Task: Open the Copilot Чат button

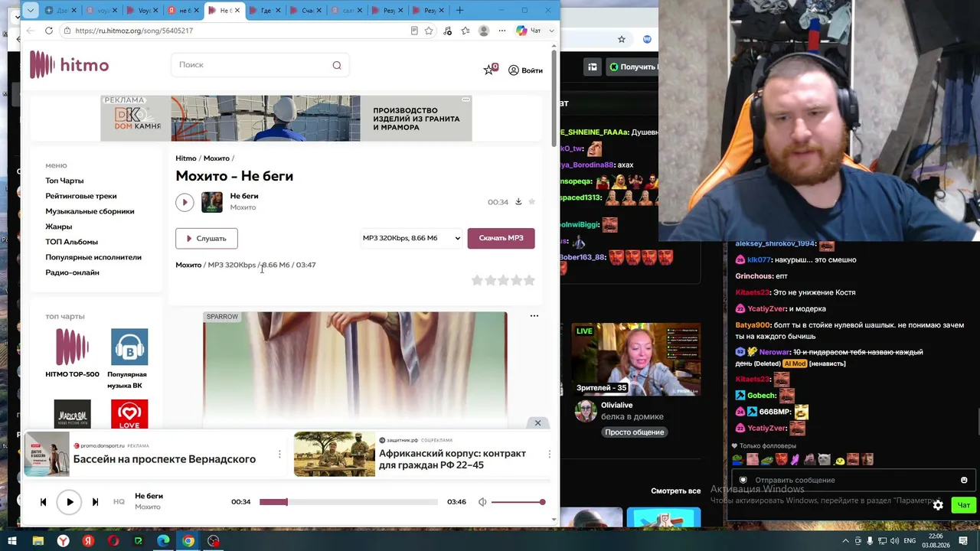Action: click(x=528, y=31)
